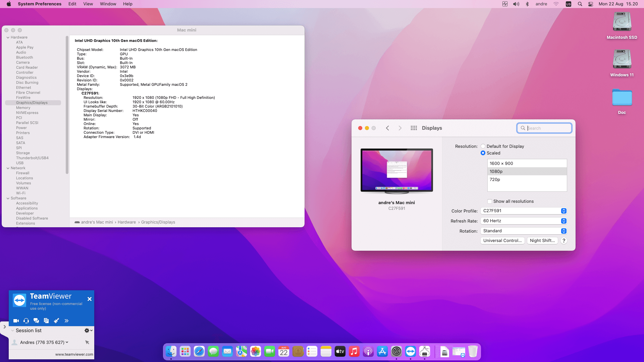
Task: Open the View menu in the menu bar
Action: [x=88, y=4]
